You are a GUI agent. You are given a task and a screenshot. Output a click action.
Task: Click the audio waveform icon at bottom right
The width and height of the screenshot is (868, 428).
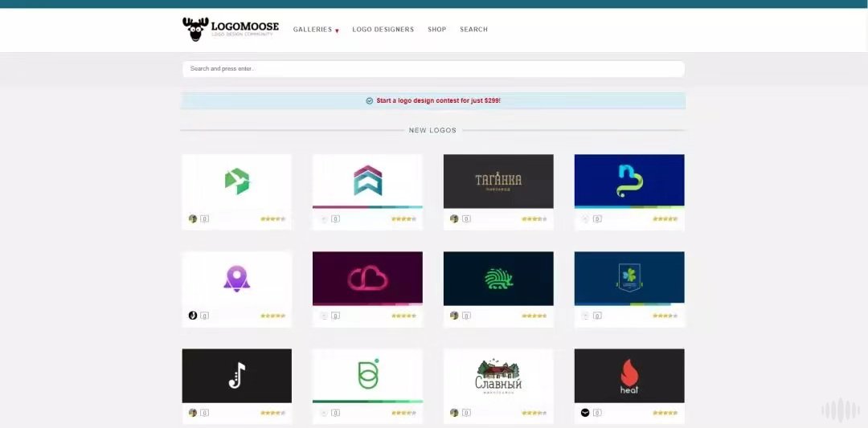[x=841, y=410]
